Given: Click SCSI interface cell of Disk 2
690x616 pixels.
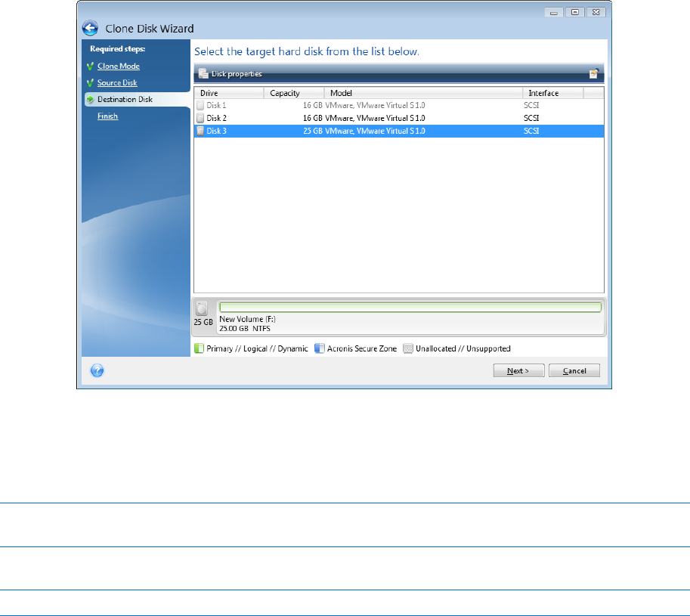Looking at the screenshot, I should pos(531,118).
